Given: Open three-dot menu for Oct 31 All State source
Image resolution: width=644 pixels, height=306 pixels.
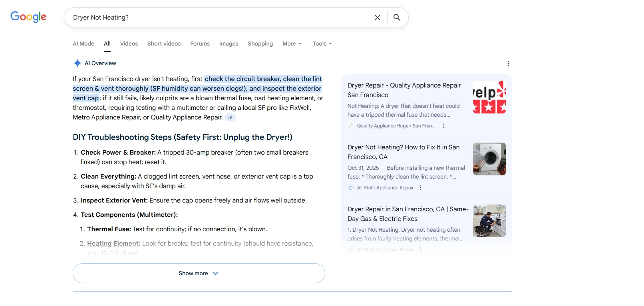Looking at the screenshot, I should coord(420,188).
